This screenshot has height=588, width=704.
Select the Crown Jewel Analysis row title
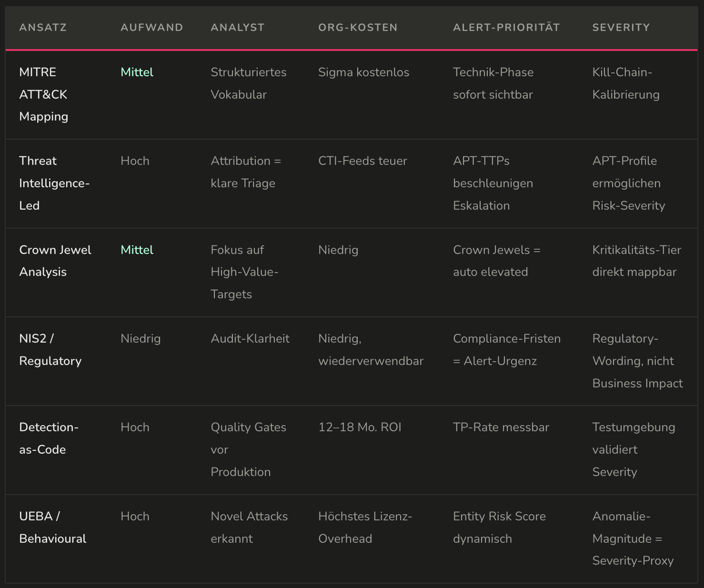55,261
